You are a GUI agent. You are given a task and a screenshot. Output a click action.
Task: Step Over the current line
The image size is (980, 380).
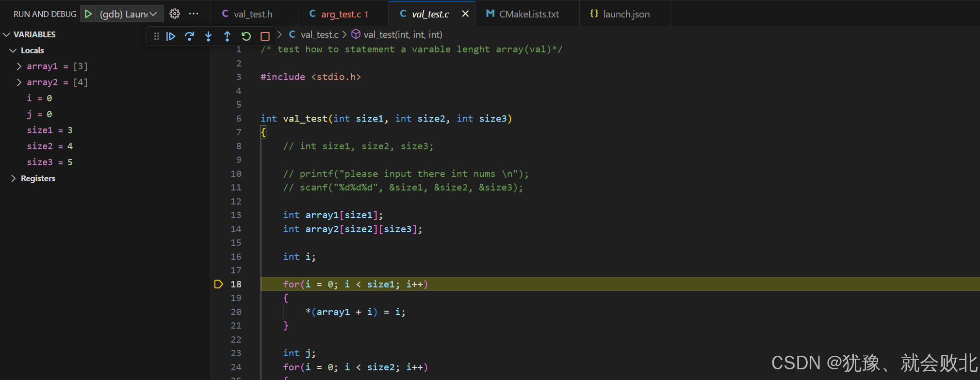(190, 36)
